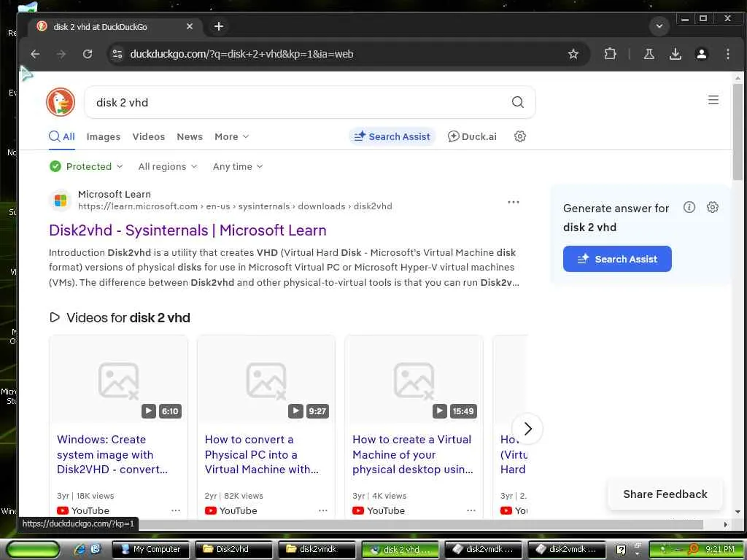Switch to the Videos tab
This screenshot has width=747, height=560.
(x=149, y=136)
